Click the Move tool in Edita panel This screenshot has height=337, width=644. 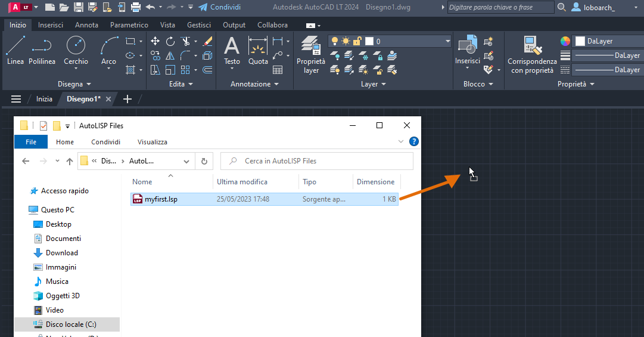(x=155, y=41)
